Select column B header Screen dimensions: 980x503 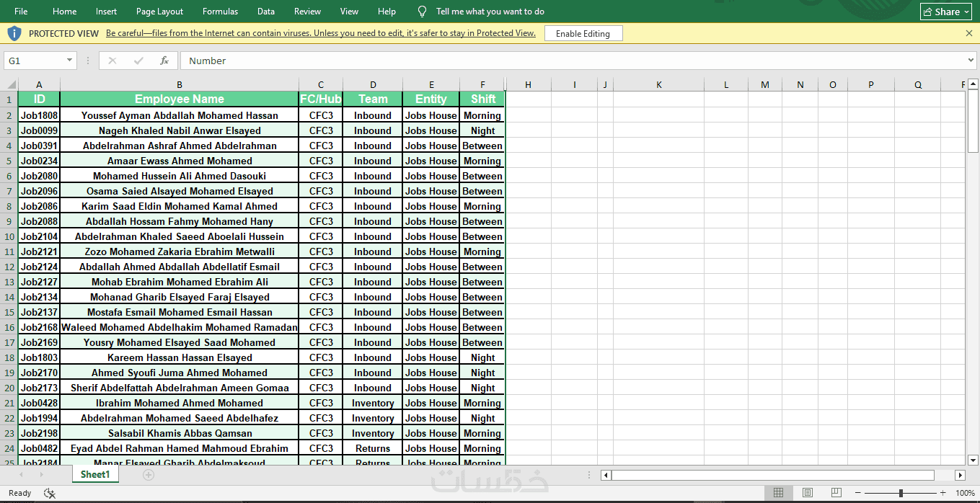coord(180,85)
